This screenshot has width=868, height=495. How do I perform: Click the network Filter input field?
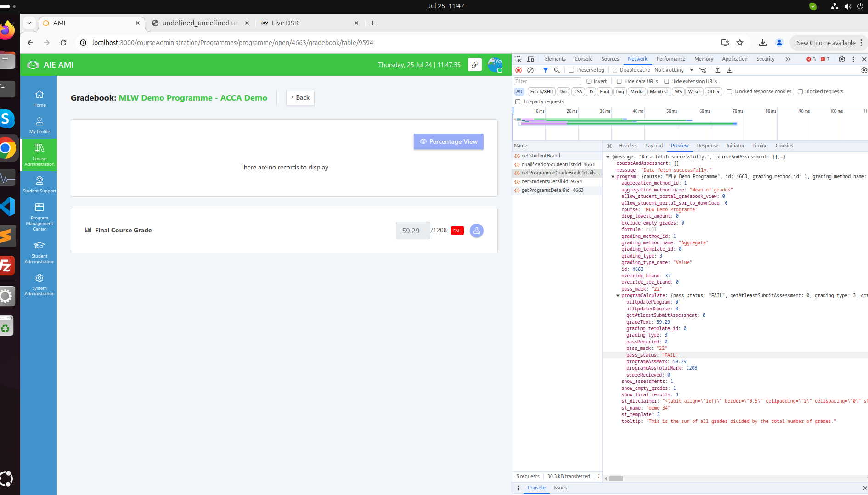tap(547, 81)
